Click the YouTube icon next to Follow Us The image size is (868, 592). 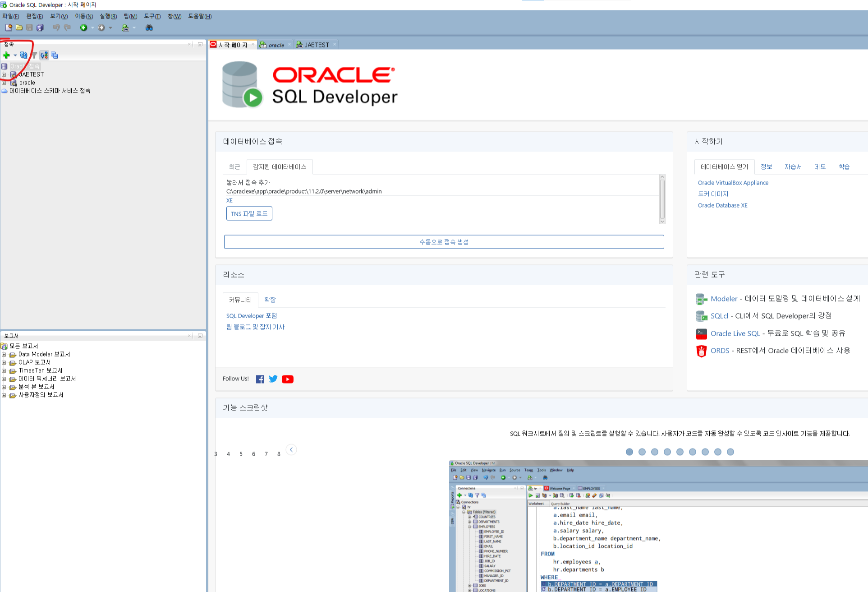[x=287, y=379]
